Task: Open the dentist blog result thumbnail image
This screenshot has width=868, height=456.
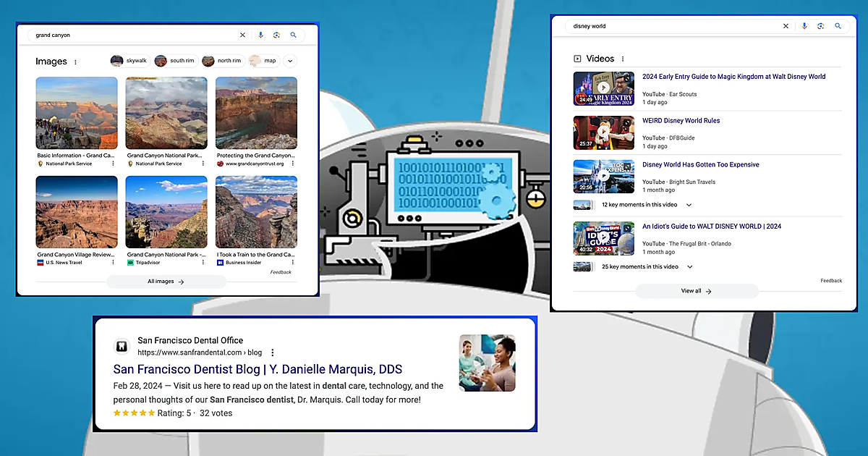Action: click(x=487, y=363)
